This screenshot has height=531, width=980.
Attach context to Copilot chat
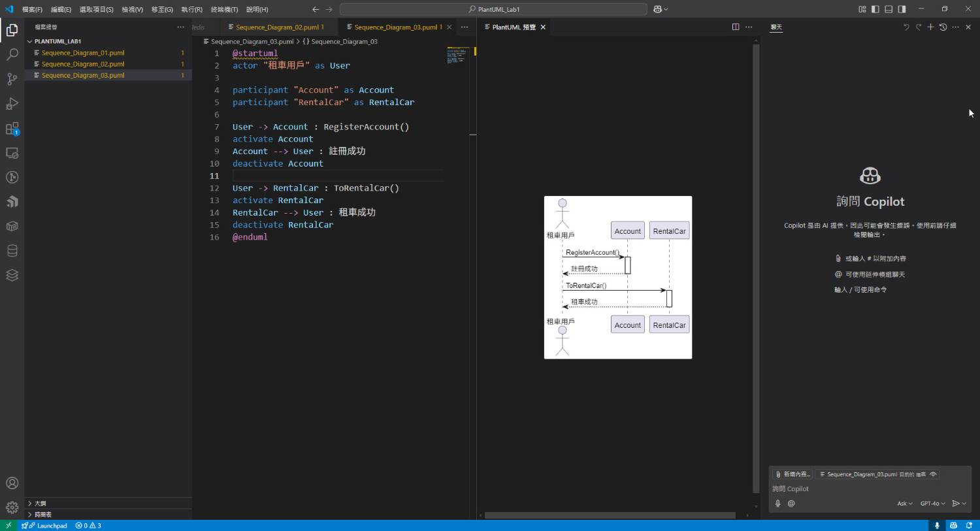coord(794,474)
